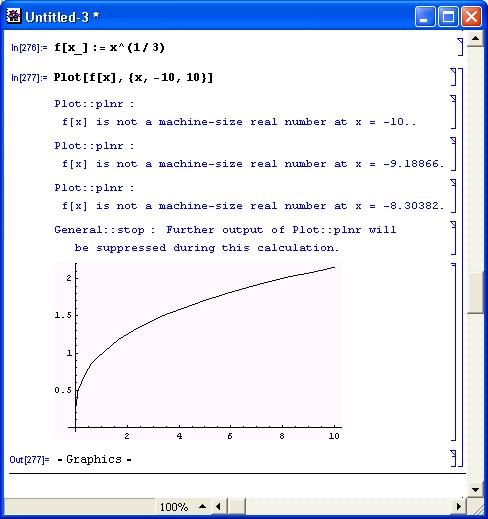Click the vertical scrollbar up arrow
This screenshot has width=488, height=519.
coord(475,39)
